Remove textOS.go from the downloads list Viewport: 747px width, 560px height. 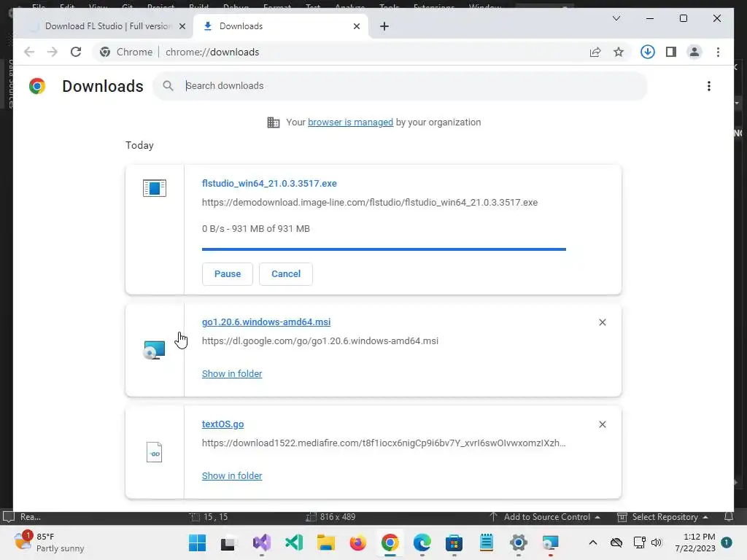point(602,424)
